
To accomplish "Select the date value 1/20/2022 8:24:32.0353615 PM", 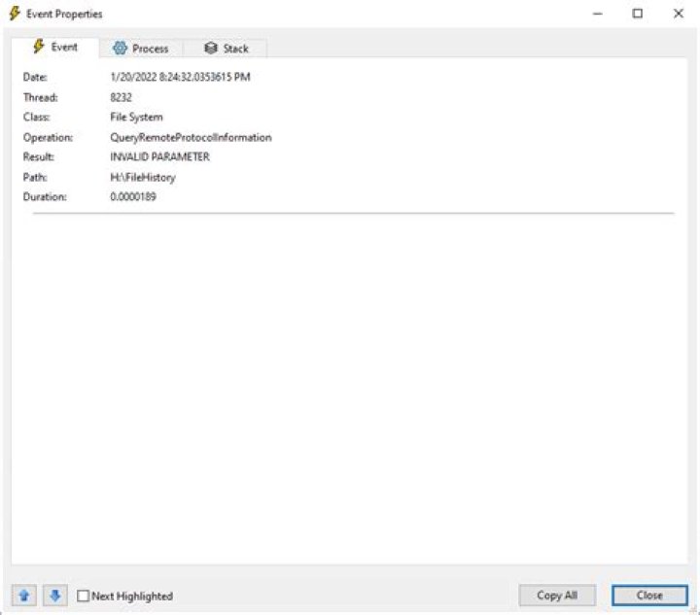I will click(x=180, y=77).
